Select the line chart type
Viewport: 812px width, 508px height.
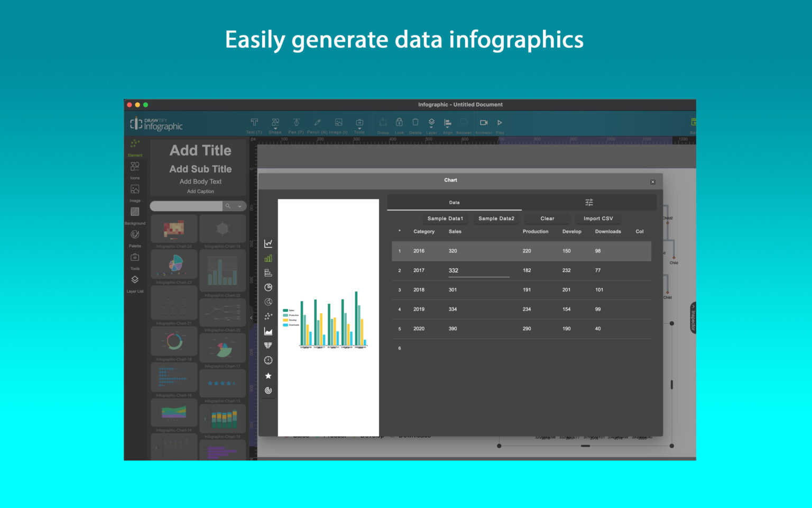point(268,243)
